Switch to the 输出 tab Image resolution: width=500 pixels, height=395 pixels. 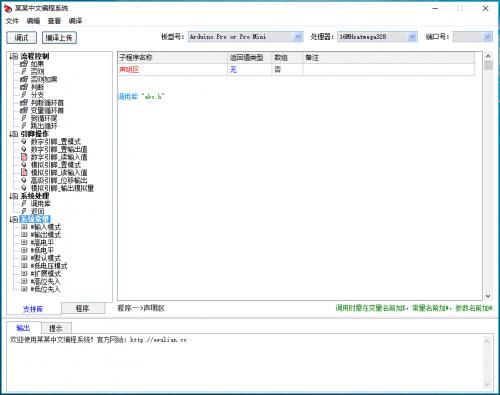coord(23,328)
